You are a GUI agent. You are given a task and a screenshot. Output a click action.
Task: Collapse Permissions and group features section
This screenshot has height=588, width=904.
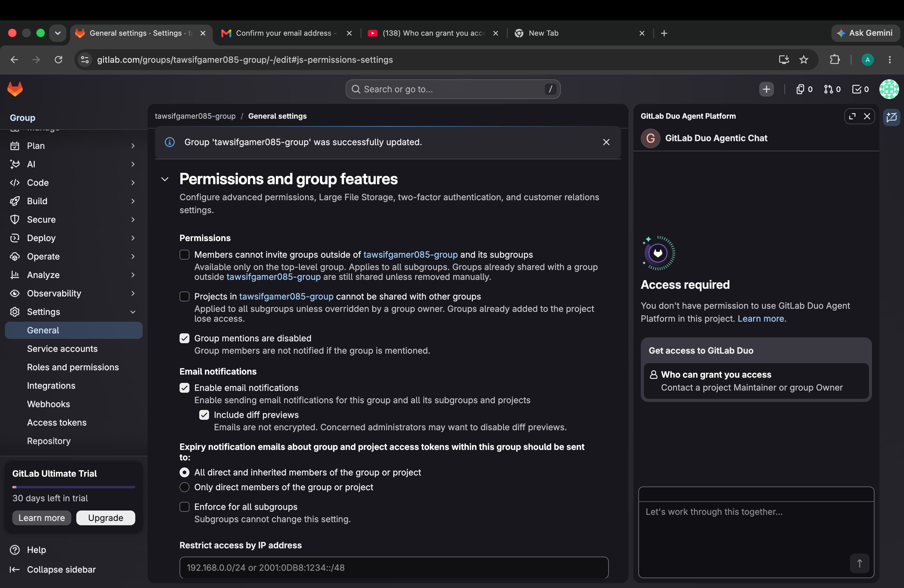click(x=165, y=179)
